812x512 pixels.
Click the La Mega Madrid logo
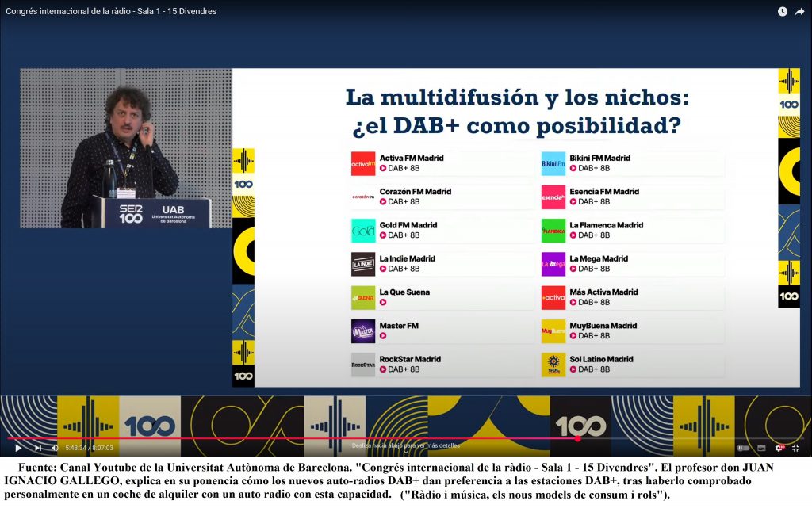click(553, 264)
